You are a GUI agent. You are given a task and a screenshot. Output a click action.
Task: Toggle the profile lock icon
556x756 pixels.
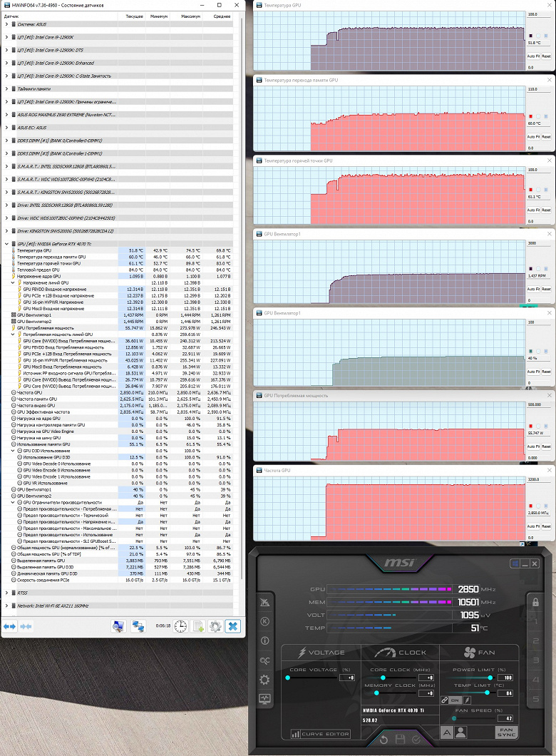coord(535,602)
